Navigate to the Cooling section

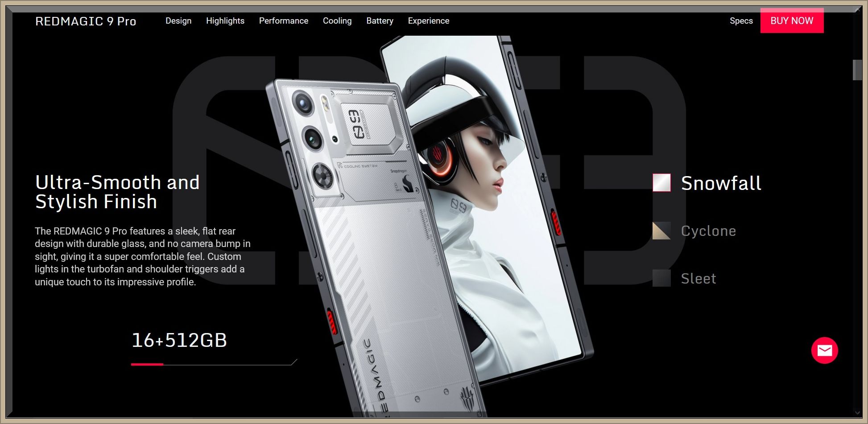click(x=337, y=21)
